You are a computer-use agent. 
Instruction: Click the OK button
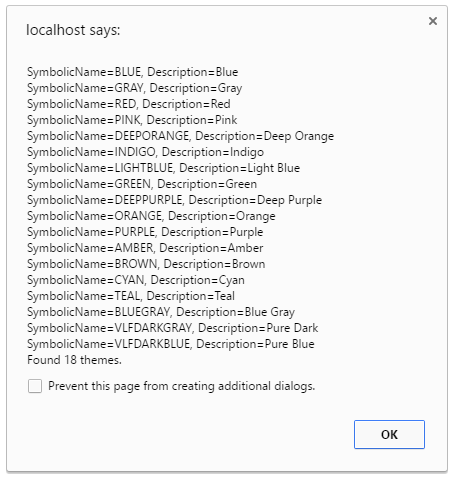pos(389,434)
